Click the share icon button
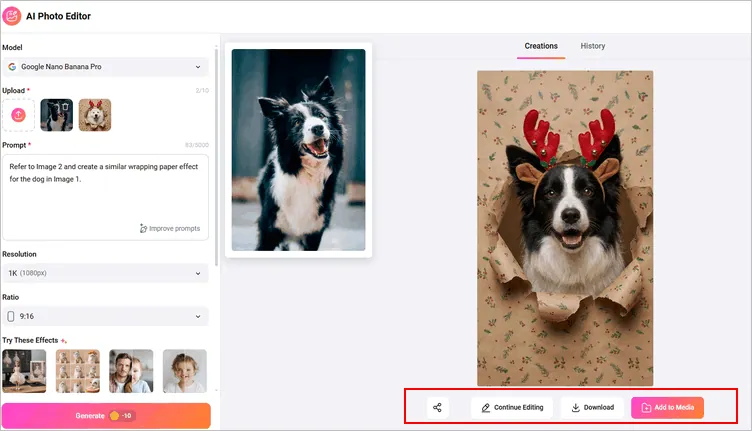This screenshot has height=431, width=752. pyautogui.click(x=438, y=408)
